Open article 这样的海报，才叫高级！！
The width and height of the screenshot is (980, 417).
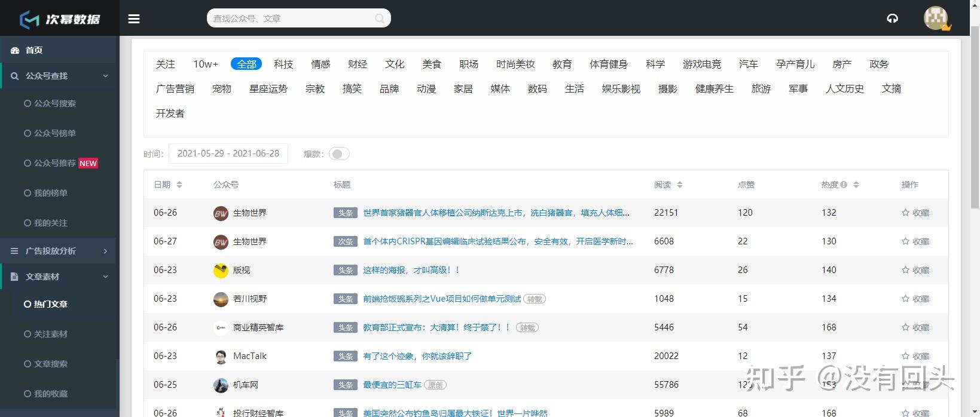click(x=411, y=270)
